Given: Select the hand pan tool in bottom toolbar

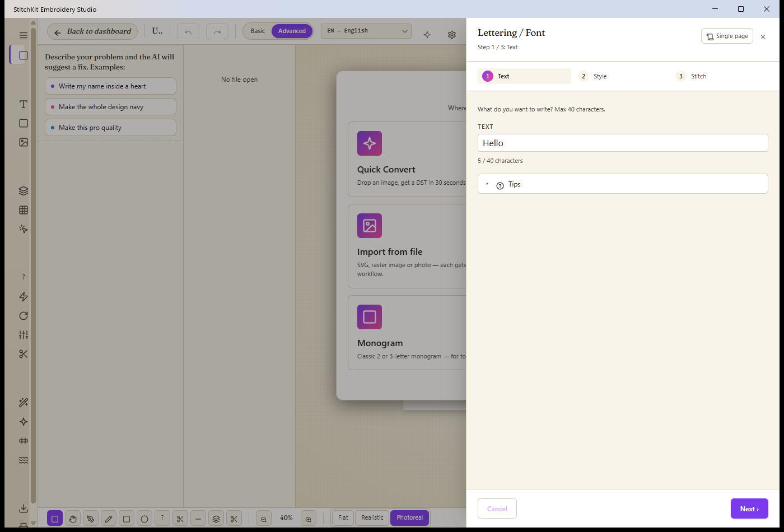Looking at the screenshot, I should pyautogui.click(x=73, y=519).
